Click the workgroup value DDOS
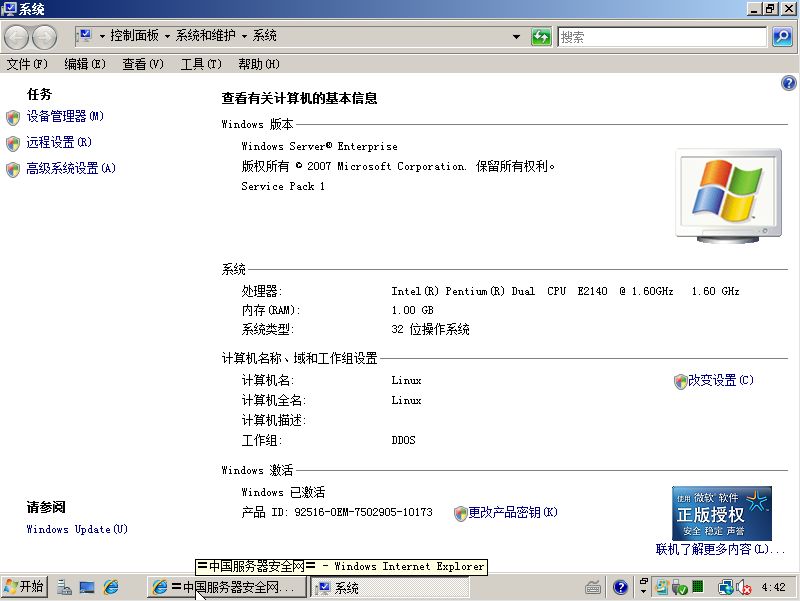Screen dimensions: 800x601 404,440
